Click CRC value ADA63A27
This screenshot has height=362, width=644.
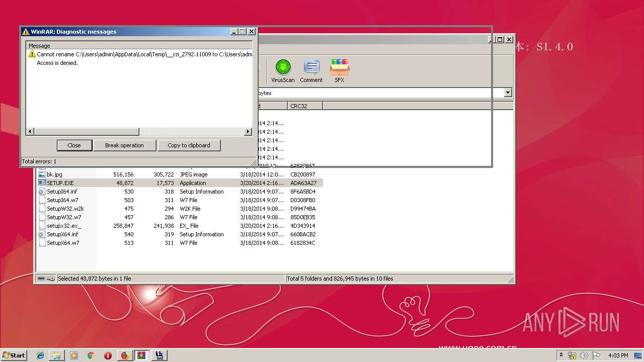tap(303, 183)
